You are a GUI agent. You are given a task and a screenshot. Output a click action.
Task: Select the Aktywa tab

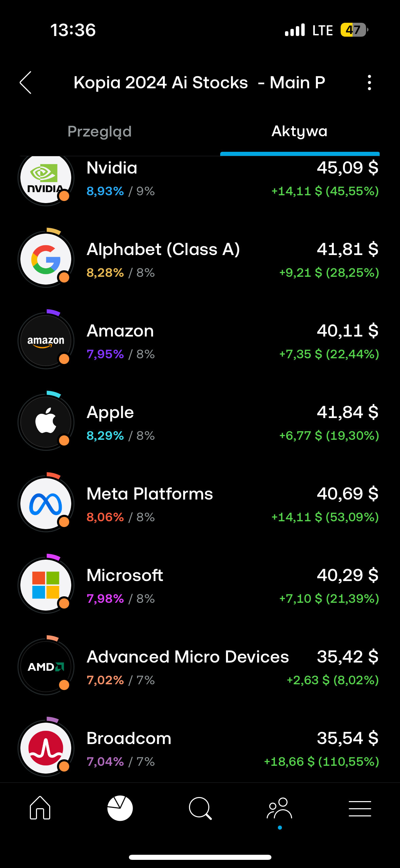299,132
